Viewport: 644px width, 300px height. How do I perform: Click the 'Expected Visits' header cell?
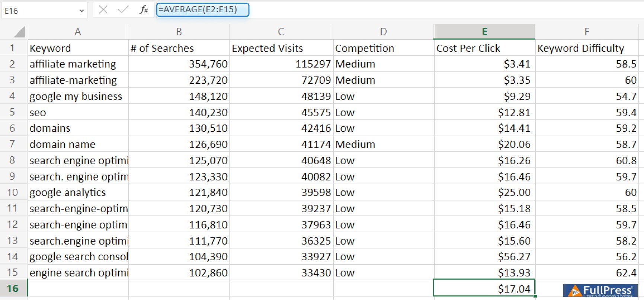(x=281, y=48)
